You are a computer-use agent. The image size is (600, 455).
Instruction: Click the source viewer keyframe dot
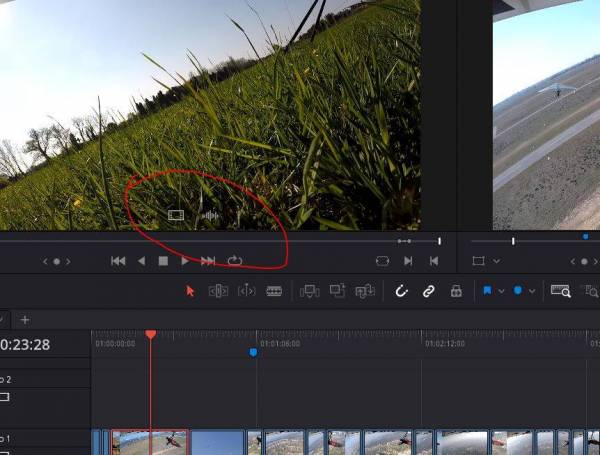57,262
